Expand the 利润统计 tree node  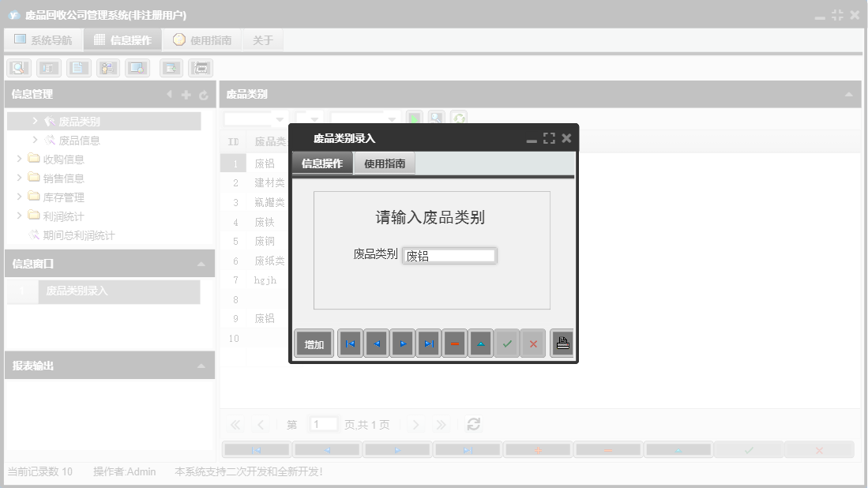tap(19, 216)
